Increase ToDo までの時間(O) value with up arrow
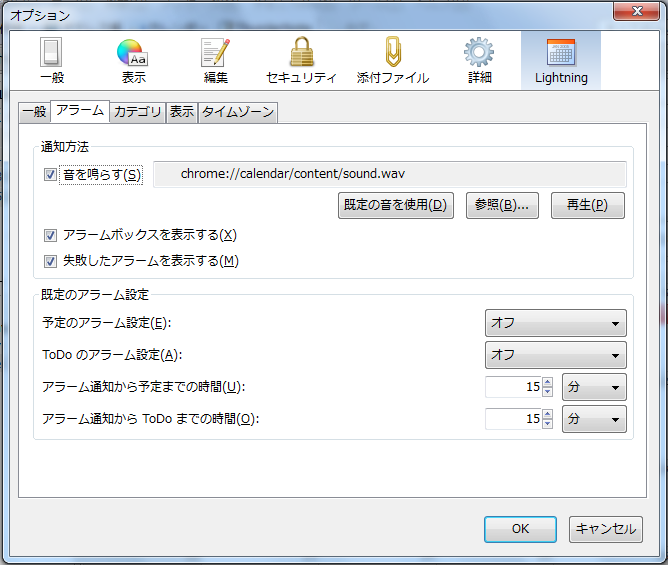Screen dimensions: 668x565 [x=548, y=414]
